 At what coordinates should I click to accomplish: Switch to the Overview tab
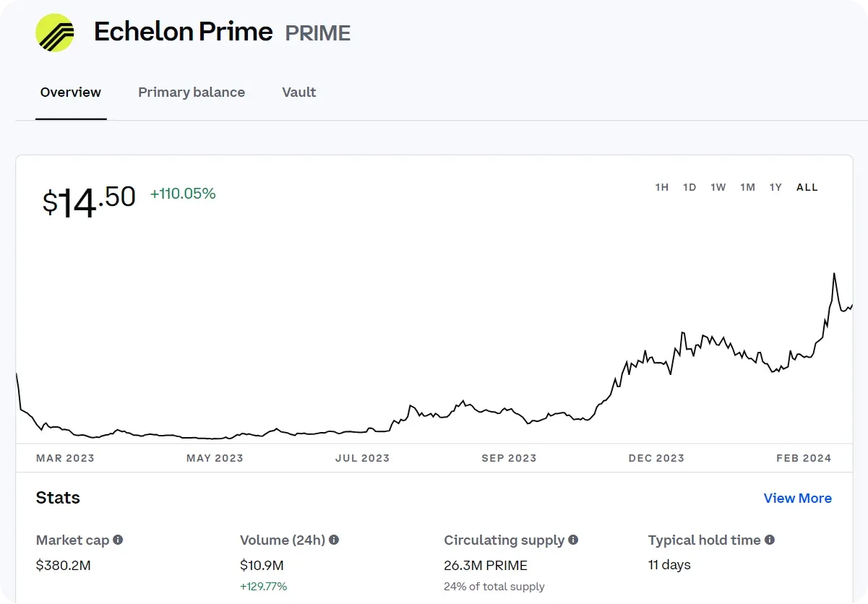71,92
